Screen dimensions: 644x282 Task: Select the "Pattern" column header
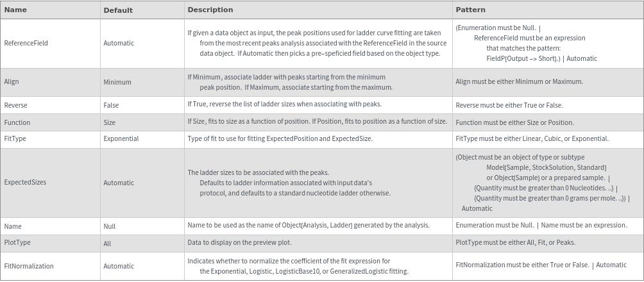[x=470, y=10]
